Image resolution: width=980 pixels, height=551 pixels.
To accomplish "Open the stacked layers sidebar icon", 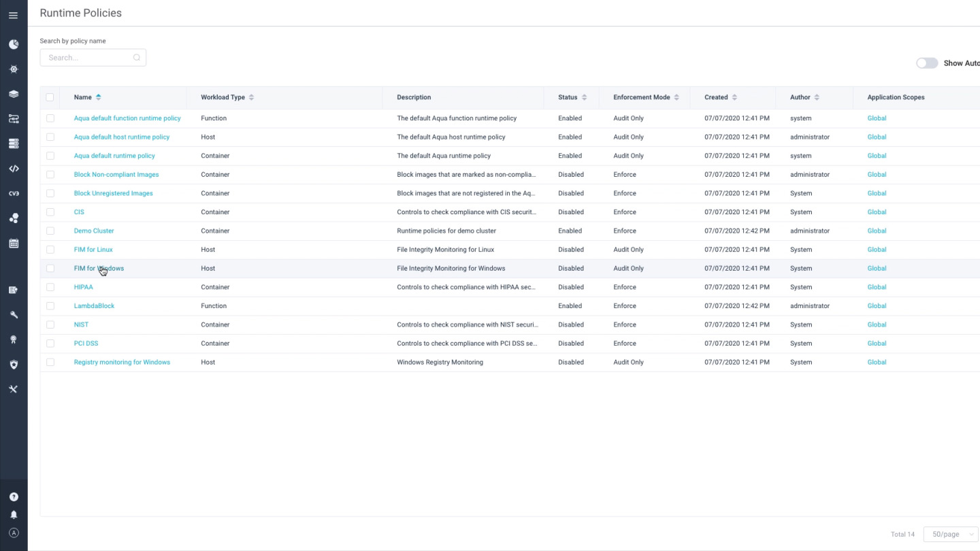I will click(x=14, y=94).
